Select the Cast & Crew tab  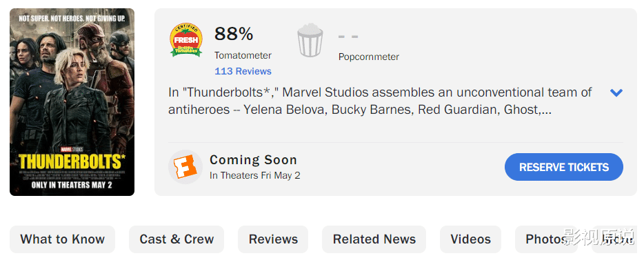(x=177, y=239)
